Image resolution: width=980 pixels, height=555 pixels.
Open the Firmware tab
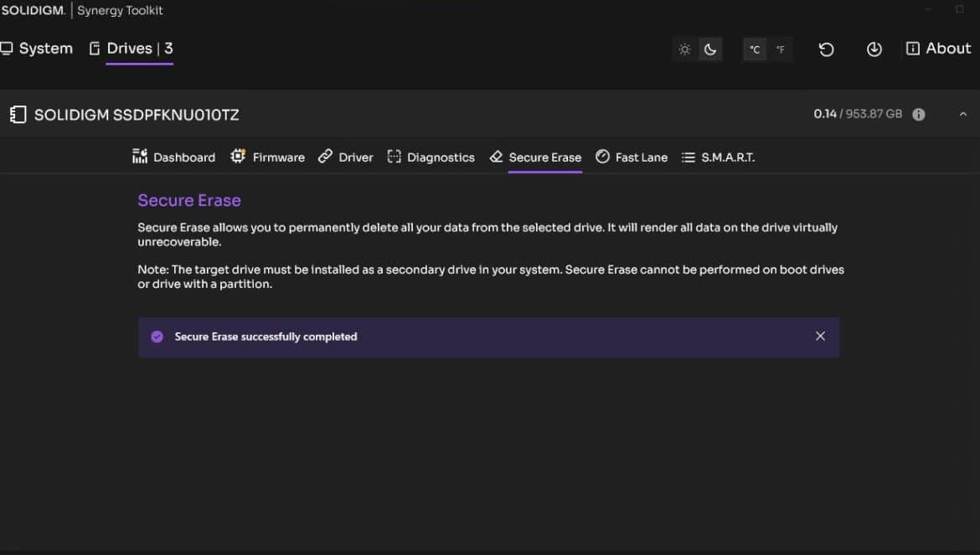click(267, 157)
